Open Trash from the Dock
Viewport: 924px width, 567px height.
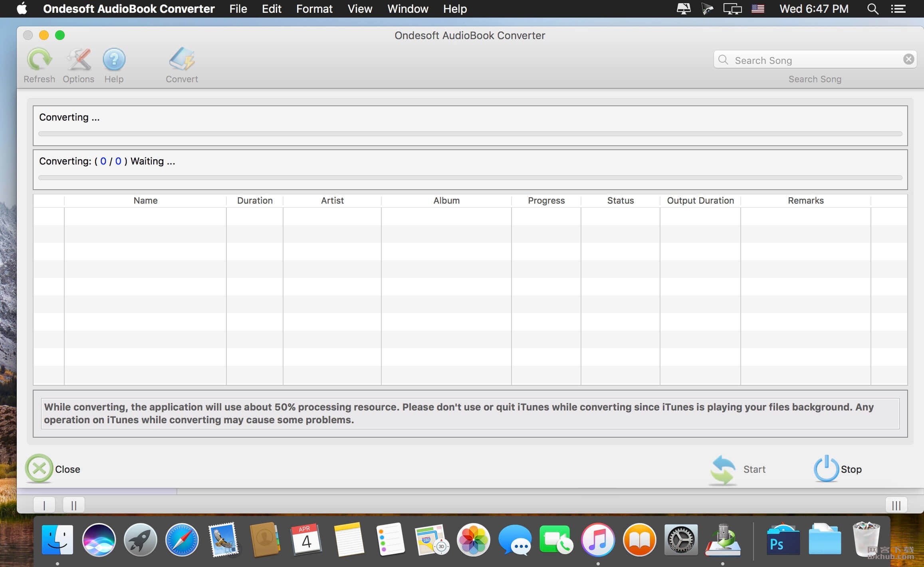tap(866, 540)
